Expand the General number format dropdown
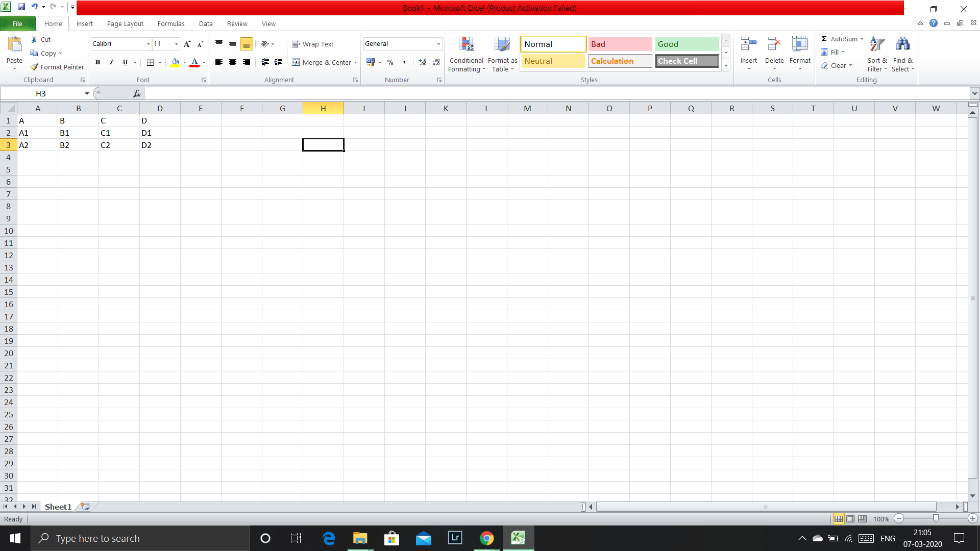 438,44
